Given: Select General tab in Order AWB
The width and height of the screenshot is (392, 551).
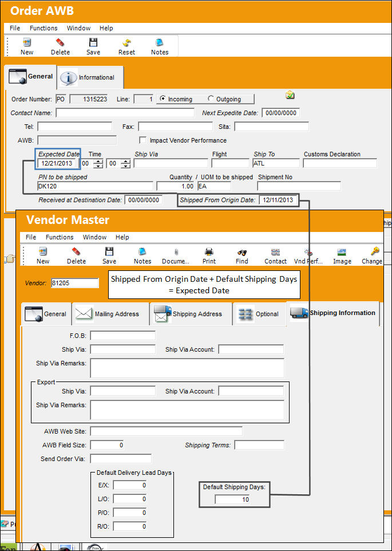Looking at the screenshot, I should tap(31, 76).
